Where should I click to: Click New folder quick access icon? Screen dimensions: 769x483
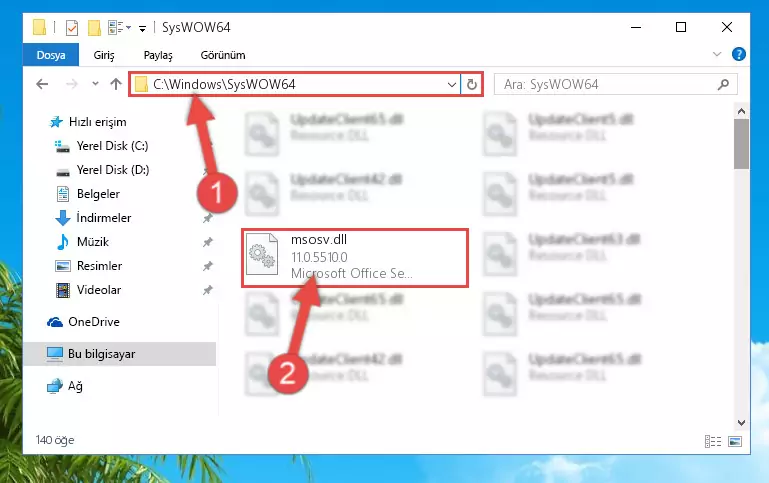pos(94,28)
